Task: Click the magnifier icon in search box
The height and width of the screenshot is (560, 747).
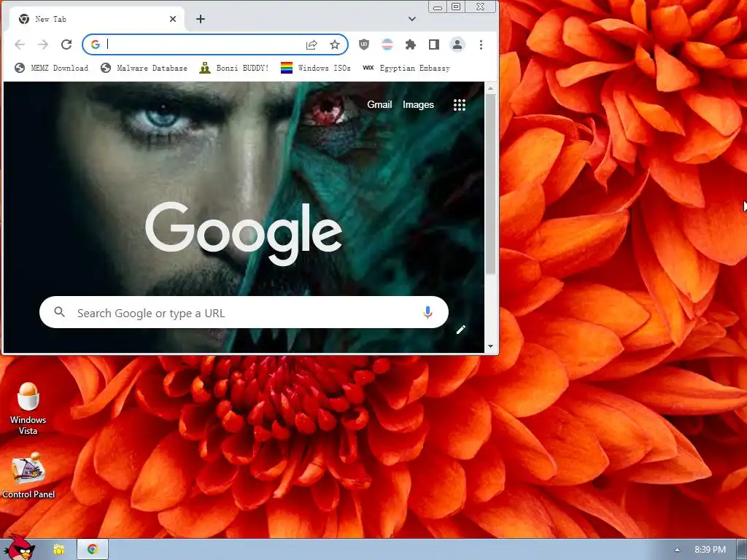Action: pyautogui.click(x=60, y=312)
